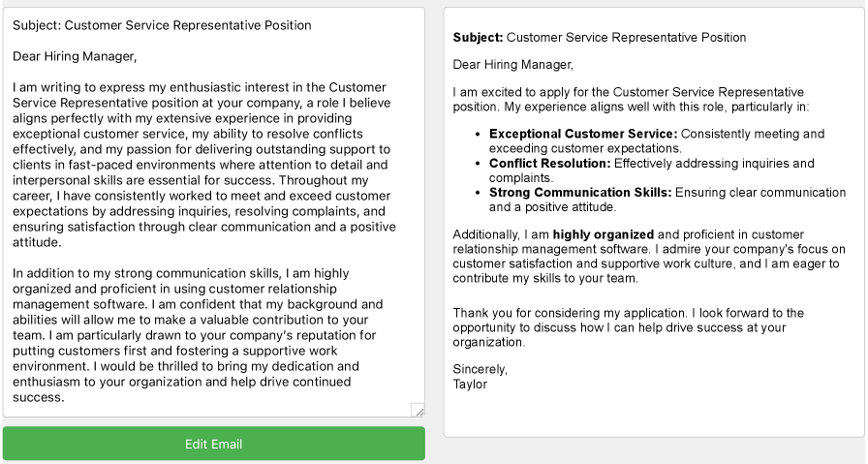Click "Conflict Resolution:" bullet heading
The width and height of the screenshot is (868, 464).
pos(549,164)
